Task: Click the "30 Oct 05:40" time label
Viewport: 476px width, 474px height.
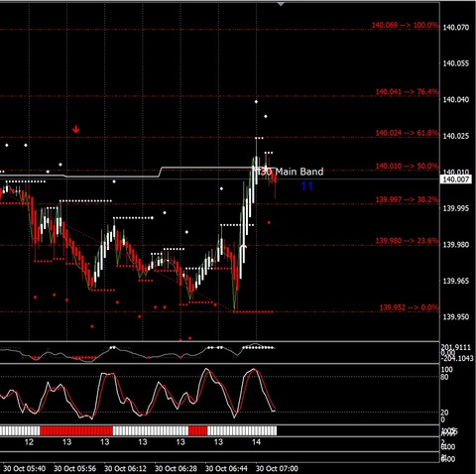Action: (25, 468)
